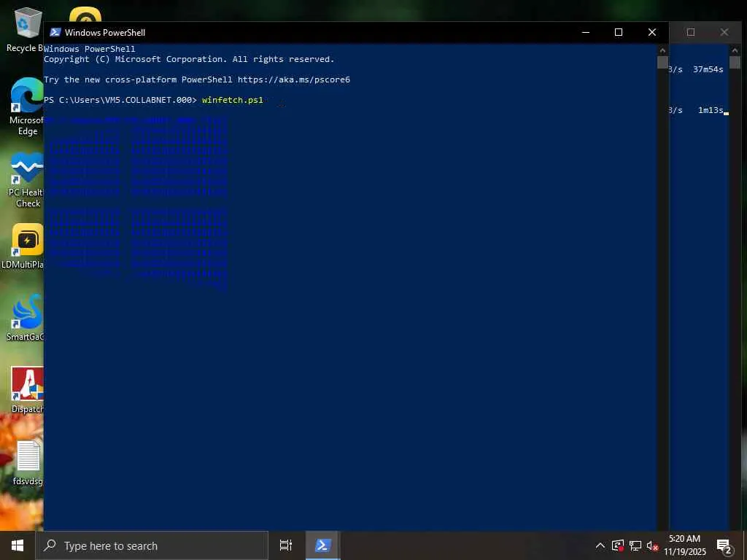Show hidden system tray icons
This screenshot has height=560, width=747.
tap(600, 545)
